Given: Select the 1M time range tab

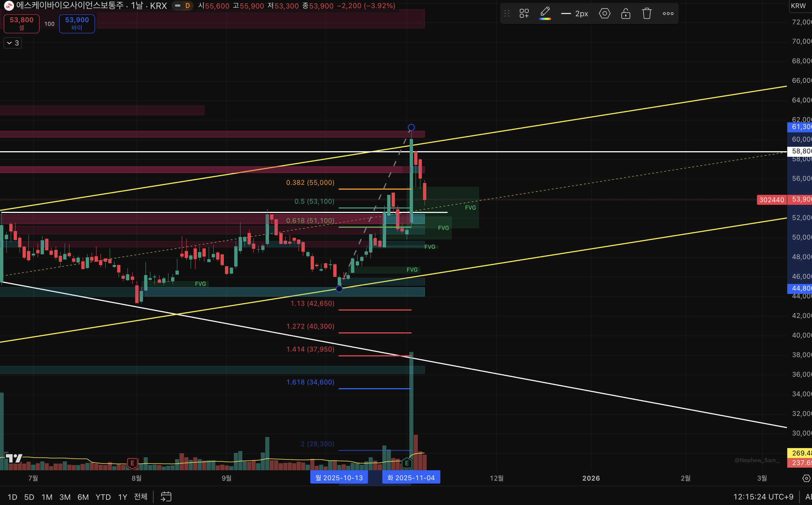Looking at the screenshot, I should pos(47,497).
